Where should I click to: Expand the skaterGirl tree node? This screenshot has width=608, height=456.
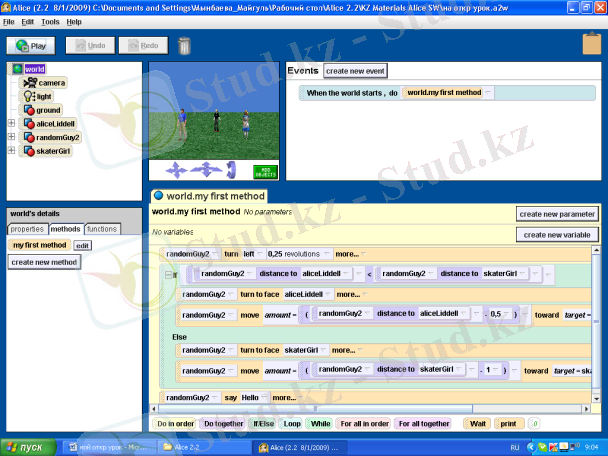11,151
